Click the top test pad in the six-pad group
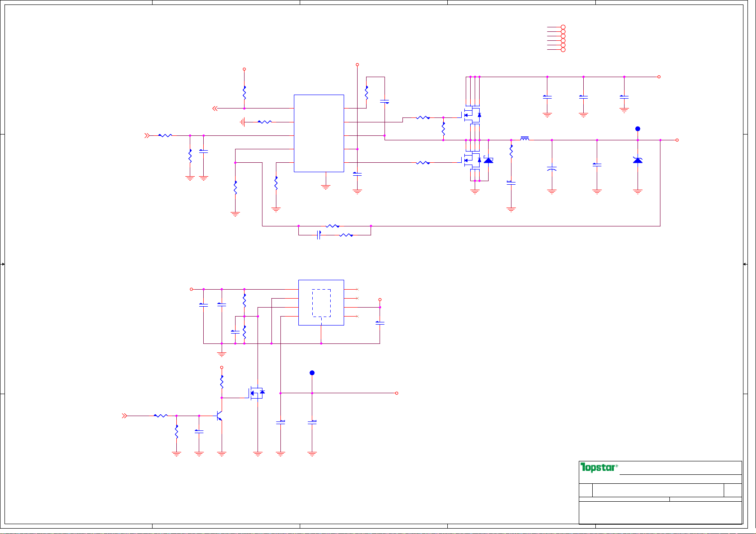The image size is (756, 534). (564, 27)
